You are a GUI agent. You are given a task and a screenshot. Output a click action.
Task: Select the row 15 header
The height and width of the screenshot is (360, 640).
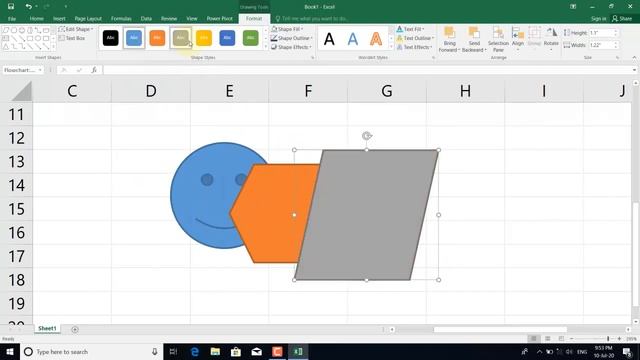click(x=16, y=209)
